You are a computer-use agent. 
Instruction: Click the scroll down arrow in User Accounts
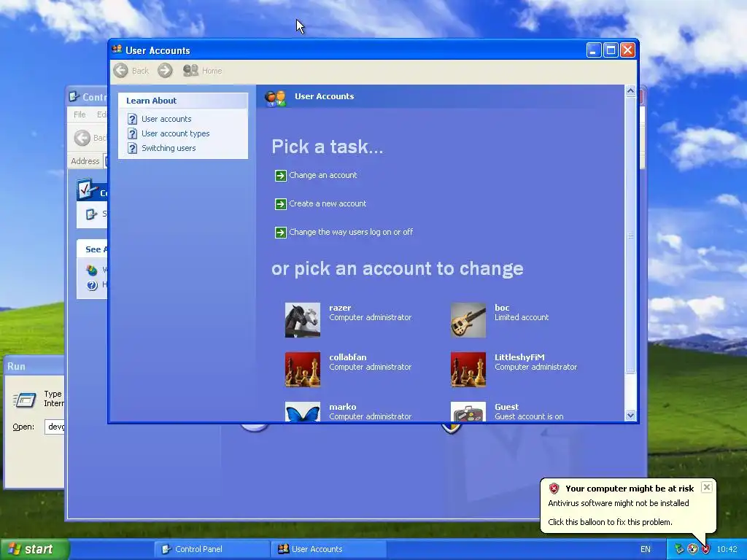[630, 415]
